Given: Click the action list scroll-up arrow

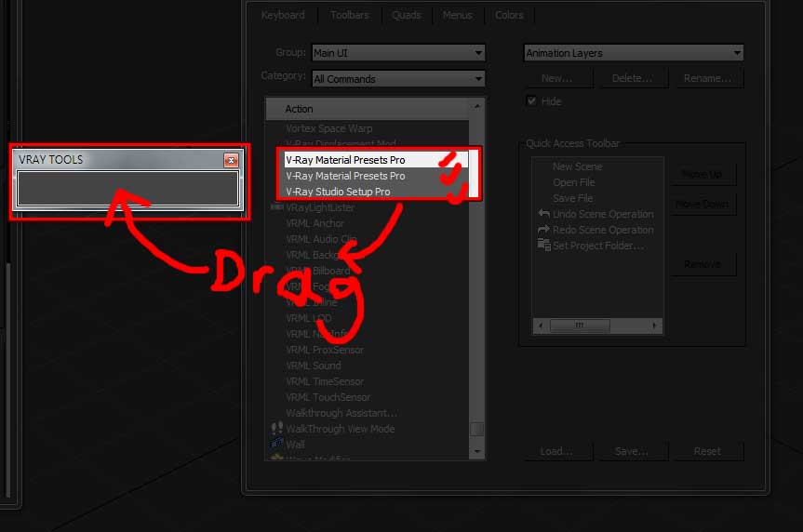Looking at the screenshot, I should click(476, 106).
